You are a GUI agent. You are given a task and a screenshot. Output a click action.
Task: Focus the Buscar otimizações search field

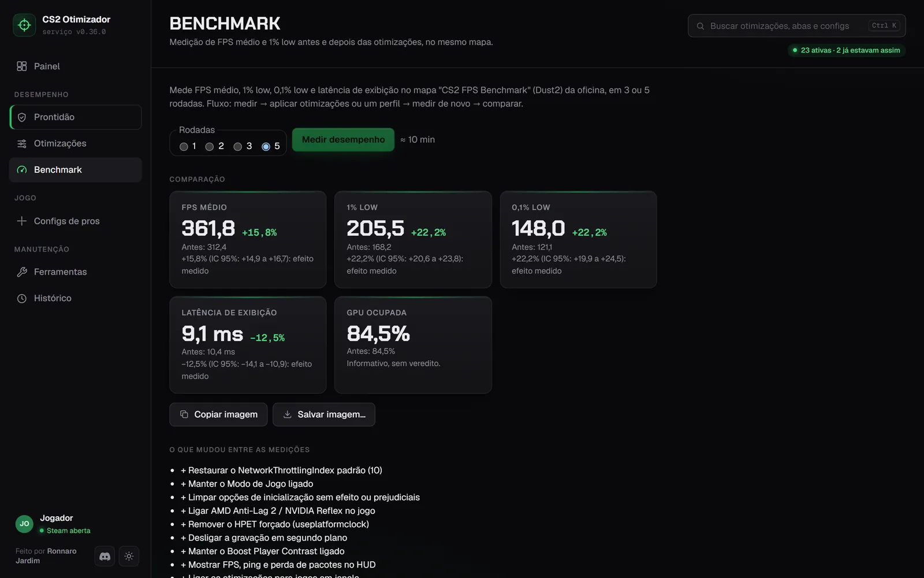pos(796,26)
